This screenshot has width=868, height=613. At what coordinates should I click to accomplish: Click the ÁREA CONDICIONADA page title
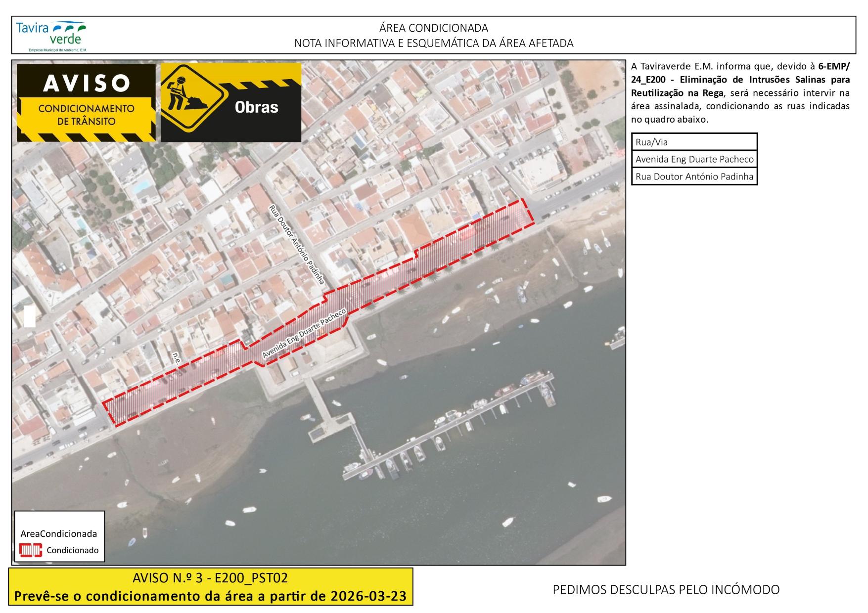click(433, 28)
